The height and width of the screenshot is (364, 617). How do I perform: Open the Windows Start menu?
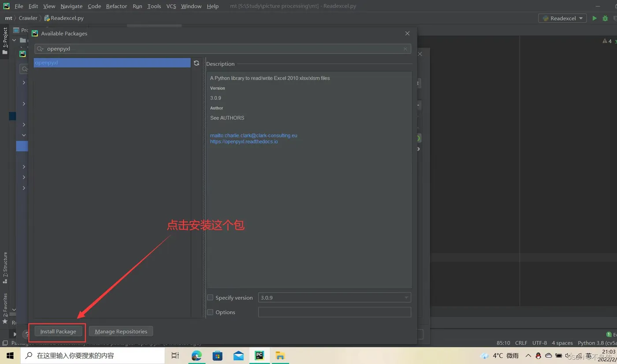pyautogui.click(x=10, y=356)
